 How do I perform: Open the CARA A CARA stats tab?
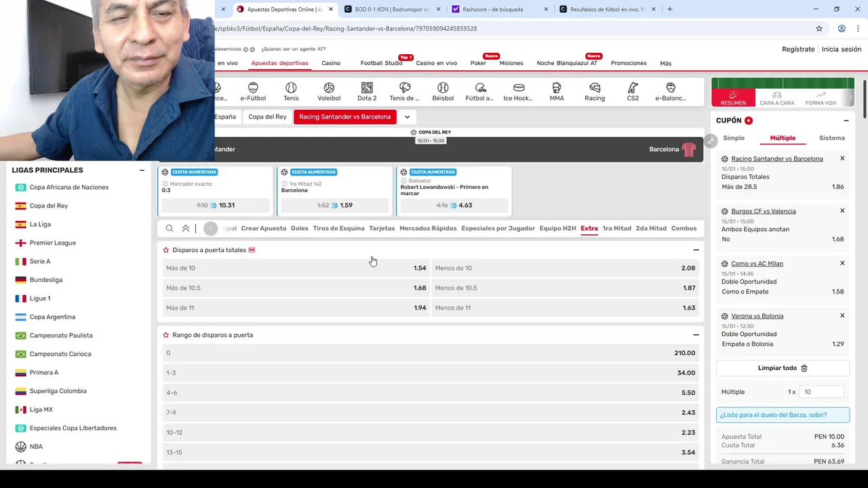[777, 98]
